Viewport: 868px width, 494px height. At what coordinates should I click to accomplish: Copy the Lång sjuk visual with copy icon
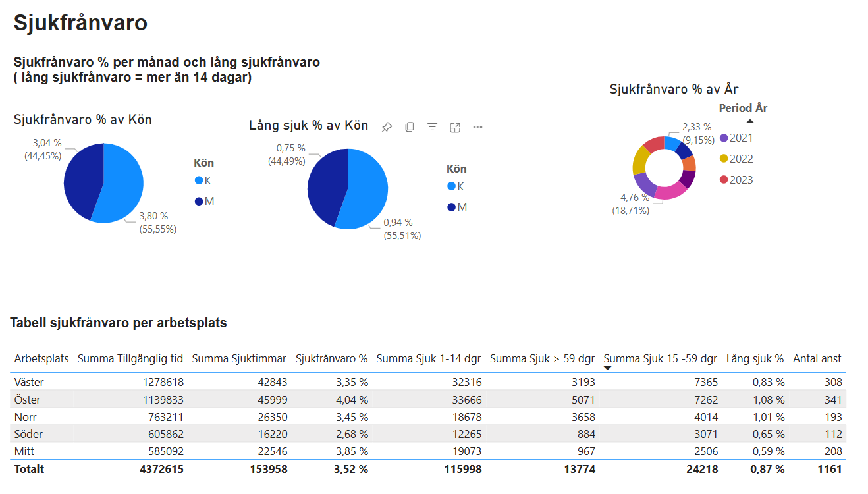point(410,127)
